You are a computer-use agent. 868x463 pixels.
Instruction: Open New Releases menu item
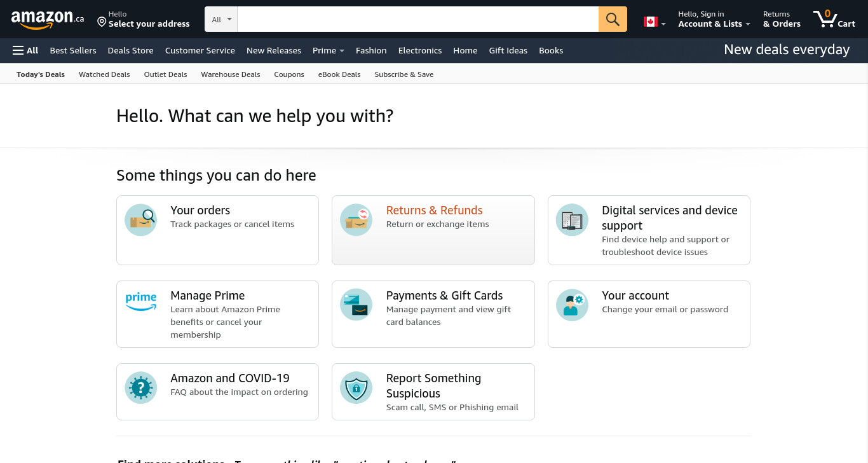(274, 50)
